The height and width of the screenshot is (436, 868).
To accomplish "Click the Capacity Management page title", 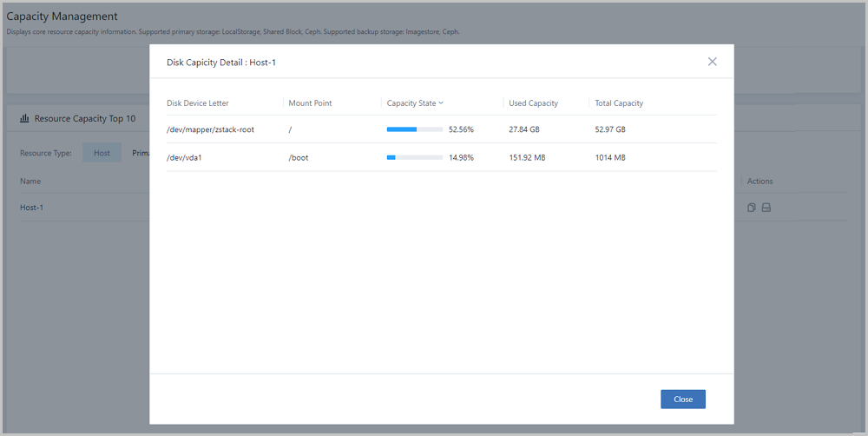I will [x=62, y=16].
